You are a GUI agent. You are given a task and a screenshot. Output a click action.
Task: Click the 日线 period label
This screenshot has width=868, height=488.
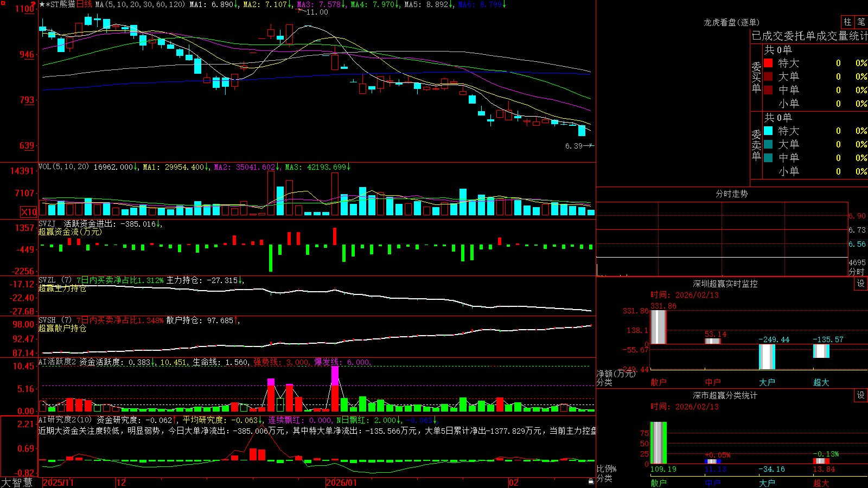pos(84,4)
